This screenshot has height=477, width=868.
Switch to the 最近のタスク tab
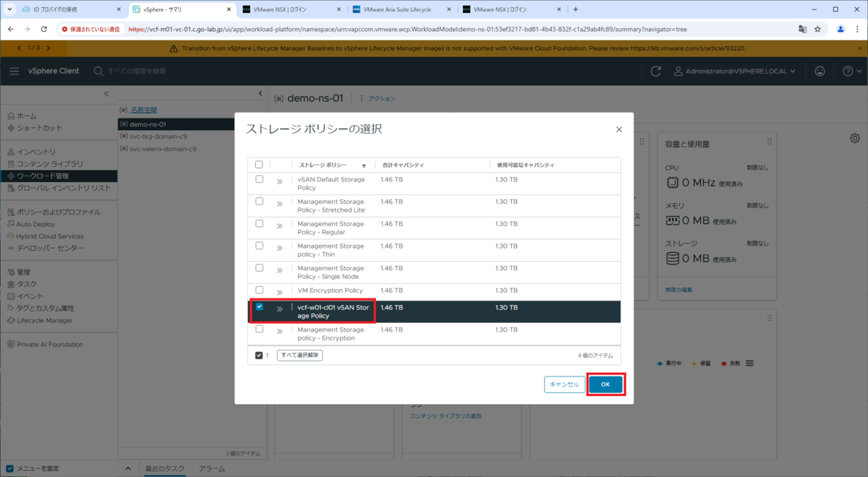pos(165,469)
